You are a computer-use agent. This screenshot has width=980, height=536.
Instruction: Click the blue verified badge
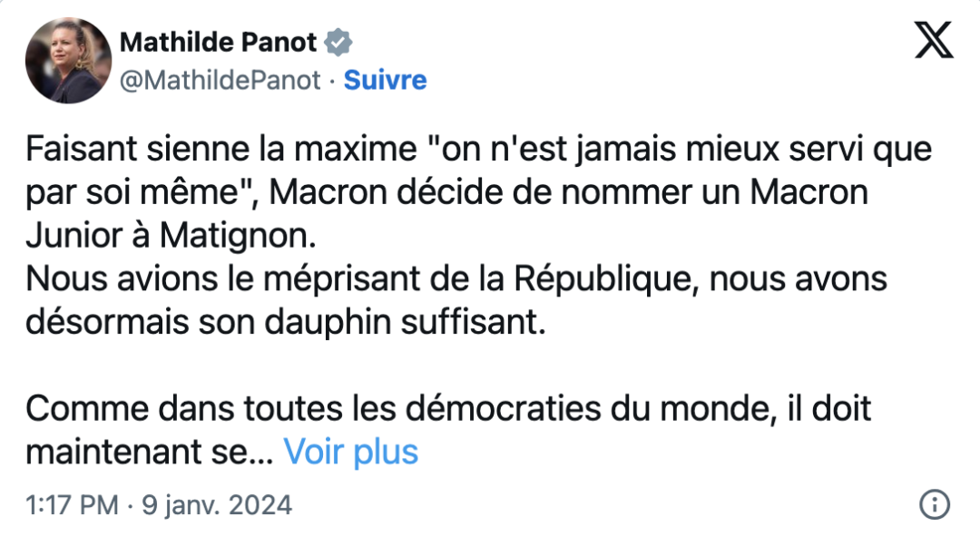pyautogui.click(x=339, y=42)
